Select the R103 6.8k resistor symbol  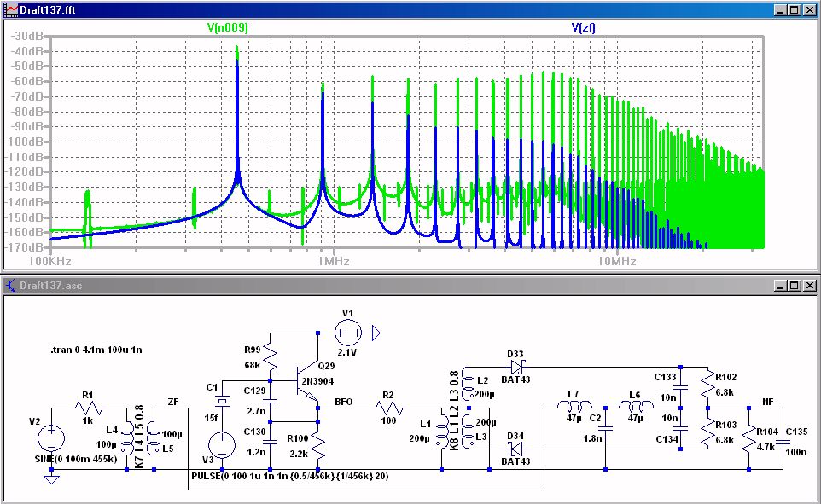pyautogui.click(x=707, y=432)
